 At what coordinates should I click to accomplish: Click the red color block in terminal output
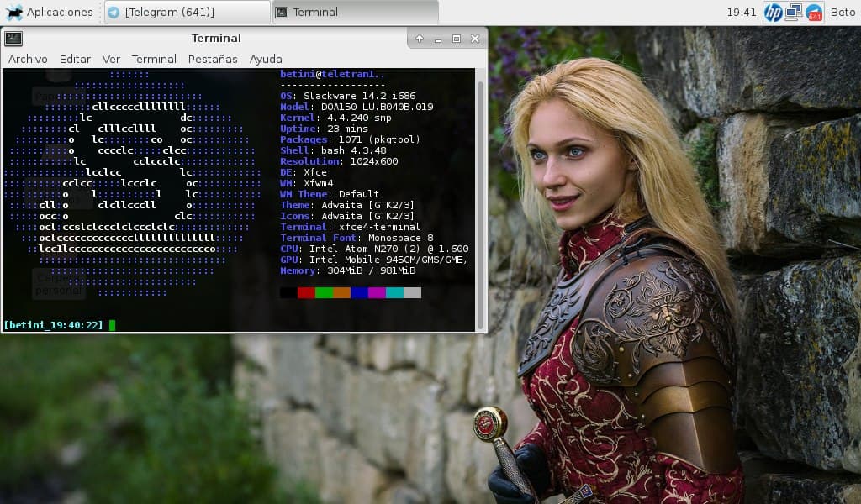coord(306,292)
